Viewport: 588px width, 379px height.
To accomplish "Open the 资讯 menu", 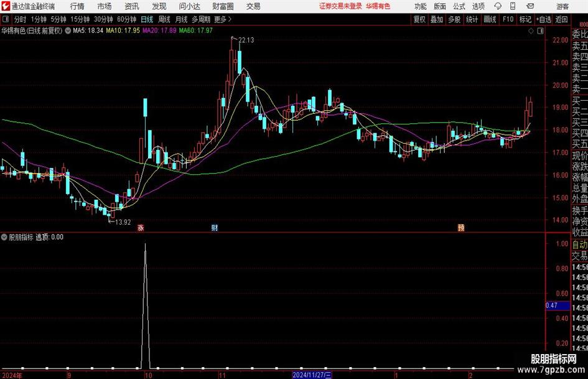I will [x=132, y=6].
